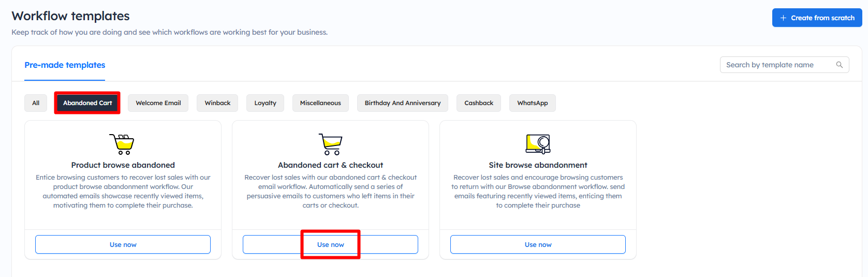Switch to Winback templates
Screen dimensions: 868x277
pos(217,103)
